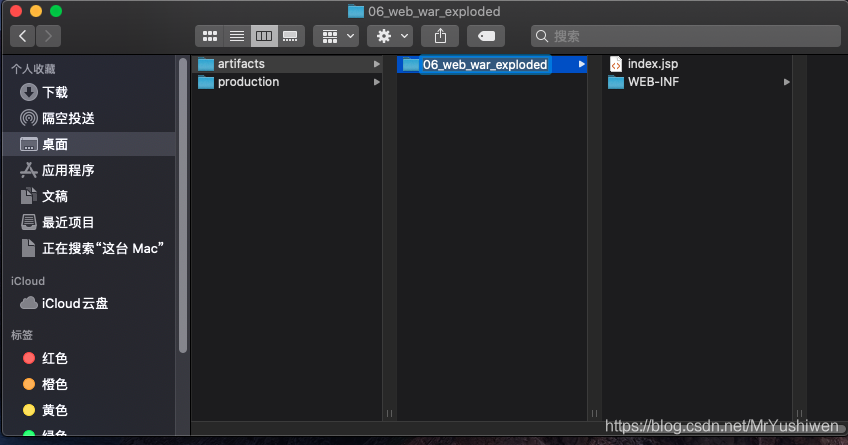Click the sidebar vertical scrollbar
The width and height of the screenshot is (848, 445).
183,205
